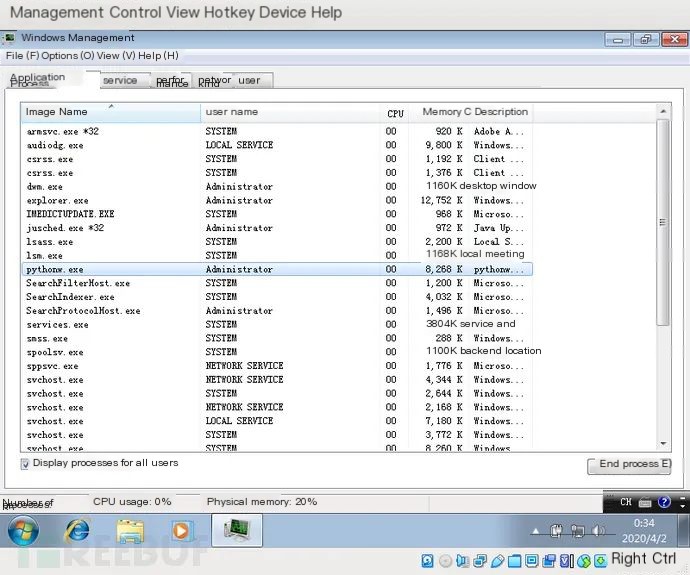Click the Show desktop strip beside the clock

click(683, 531)
